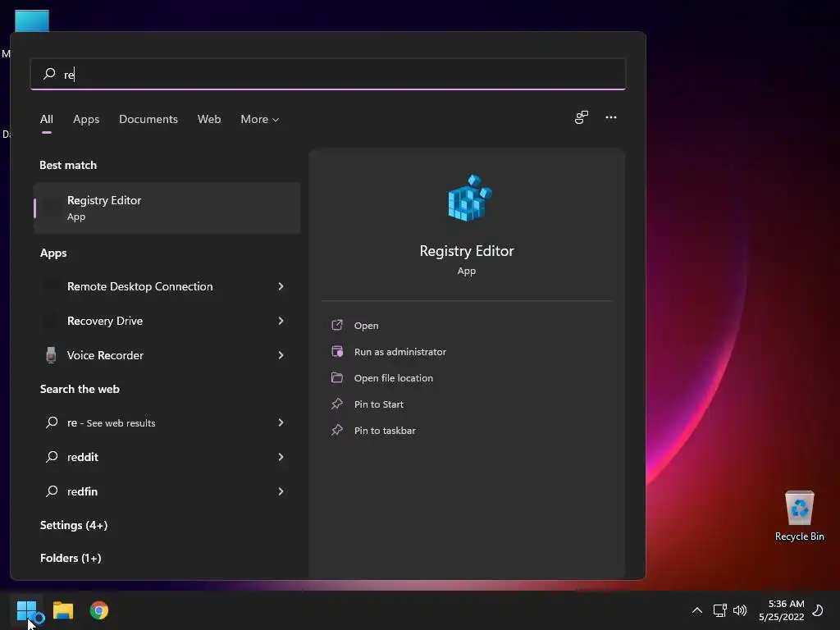Select Registry Editor best match result
Screen dimensions: 840x630
(167, 208)
